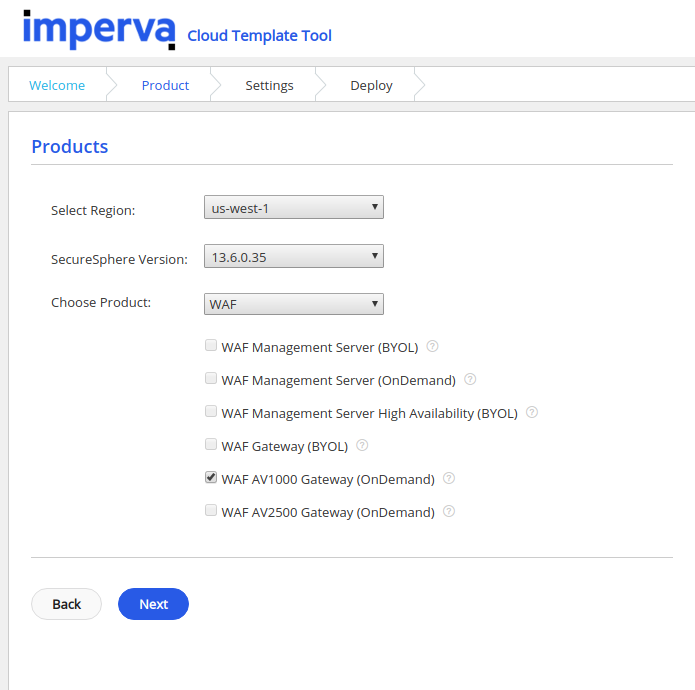
Task: Open the Choose Product dropdown
Action: [x=293, y=304]
